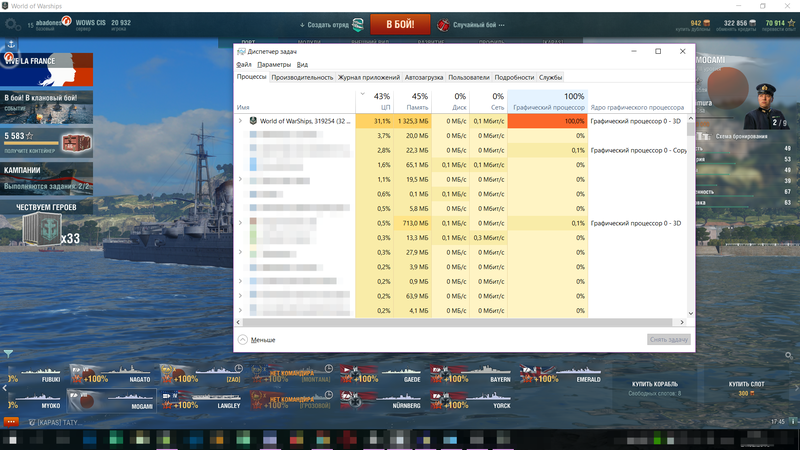Open the game settings gear icon

click(11, 24)
